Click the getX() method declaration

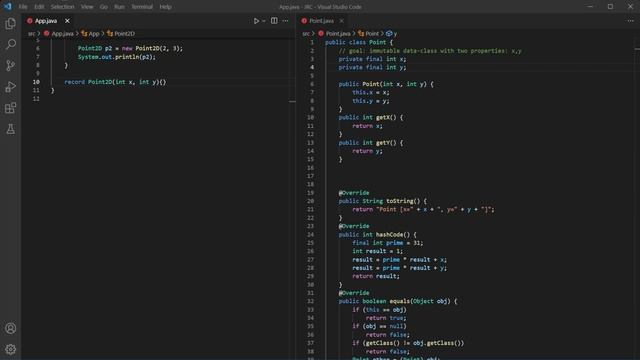point(371,118)
